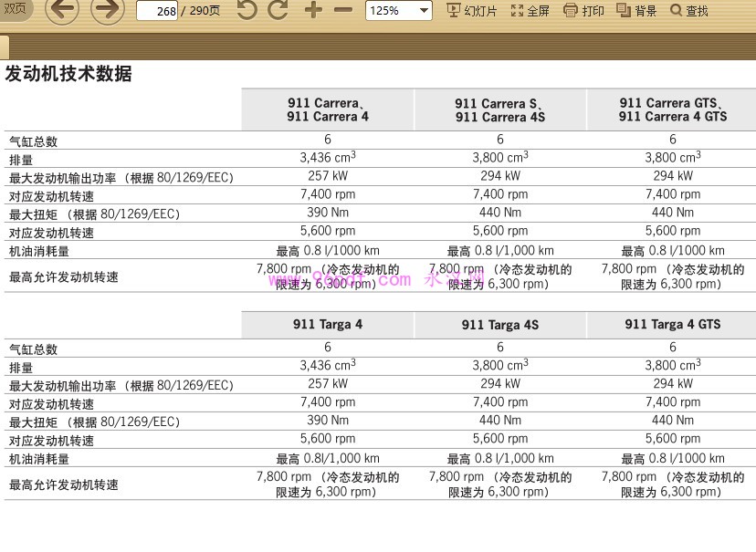Click 390 Nm under 911 Carrera column
The width and height of the screenshot is (756, 552).
(328, 213)
